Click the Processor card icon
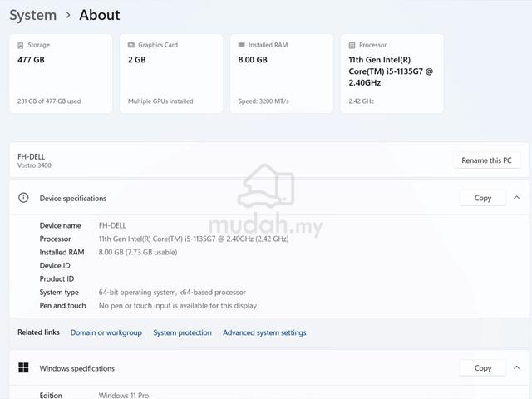 [x=352, y=45]
